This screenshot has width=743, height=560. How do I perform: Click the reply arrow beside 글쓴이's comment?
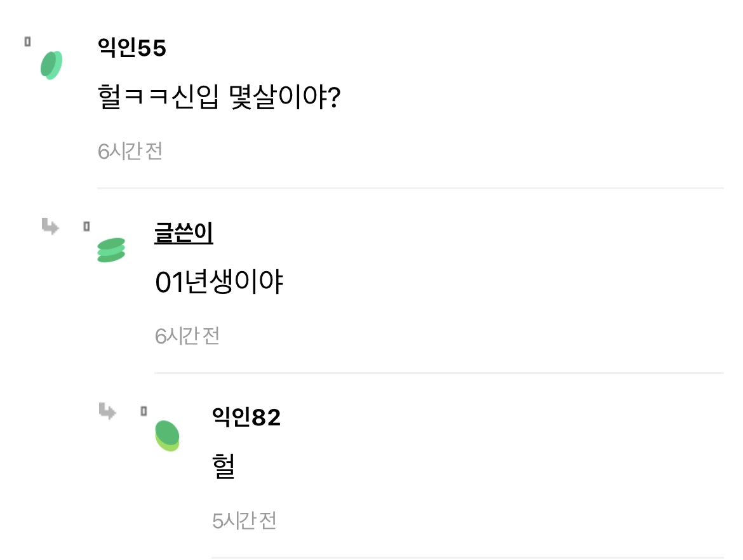[50, 226]
